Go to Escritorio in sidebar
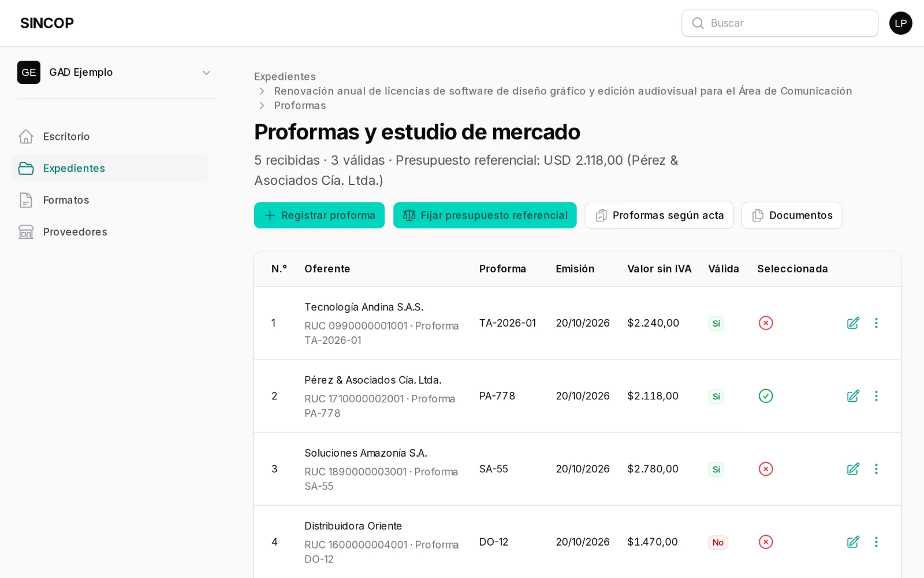The height and width of the screenshot is (578, 924). pos(110,136)
